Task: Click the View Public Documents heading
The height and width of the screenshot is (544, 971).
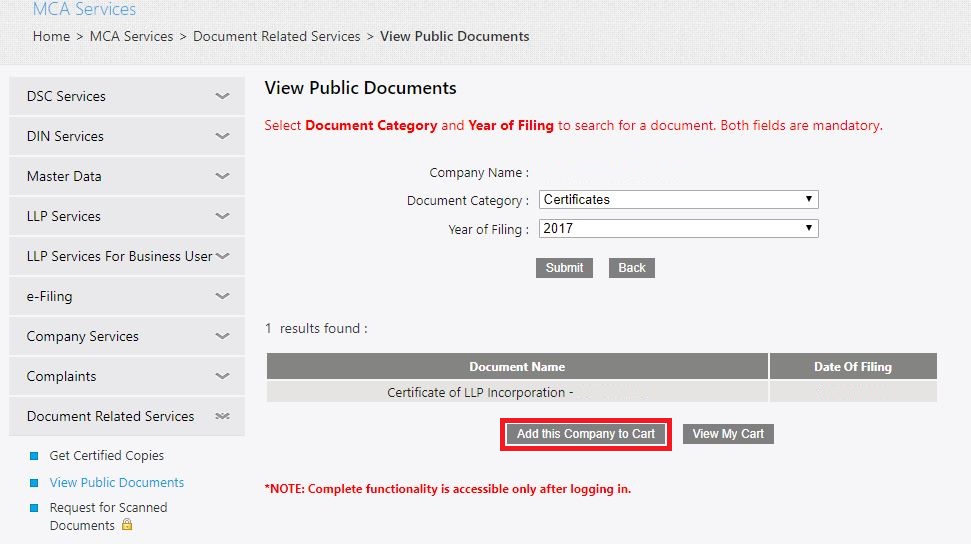Action: (x=360, y=88)
